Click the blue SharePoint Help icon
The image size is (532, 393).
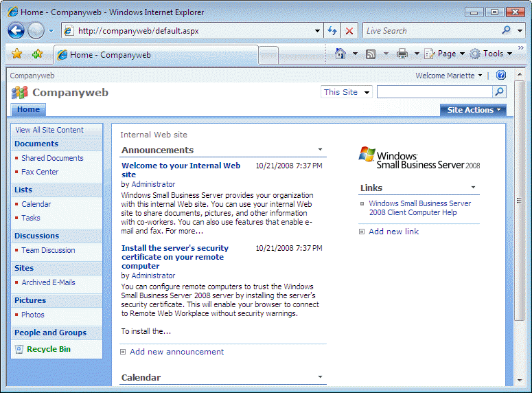501,75
